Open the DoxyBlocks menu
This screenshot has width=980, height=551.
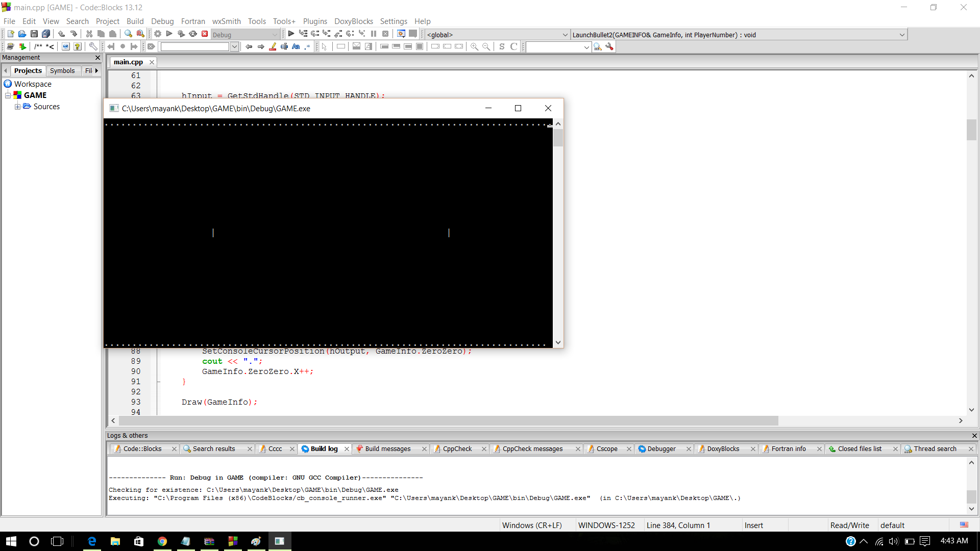coord(353,21)
